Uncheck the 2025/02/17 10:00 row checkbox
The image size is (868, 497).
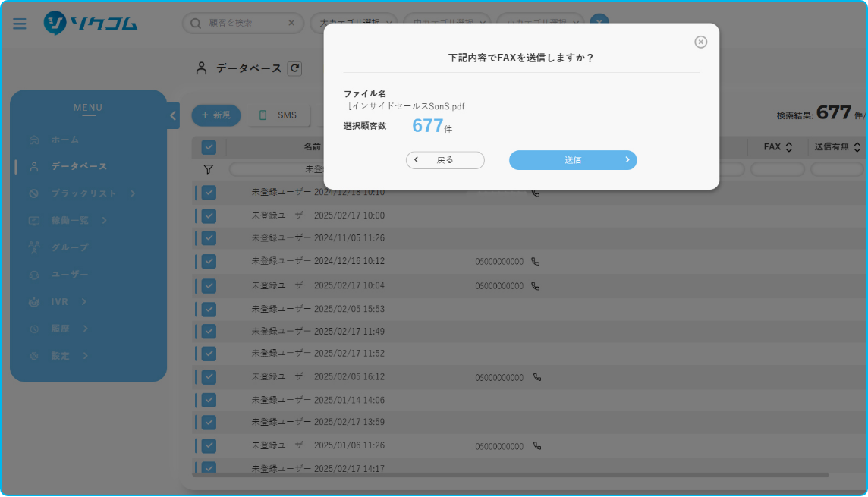[209, 215]
